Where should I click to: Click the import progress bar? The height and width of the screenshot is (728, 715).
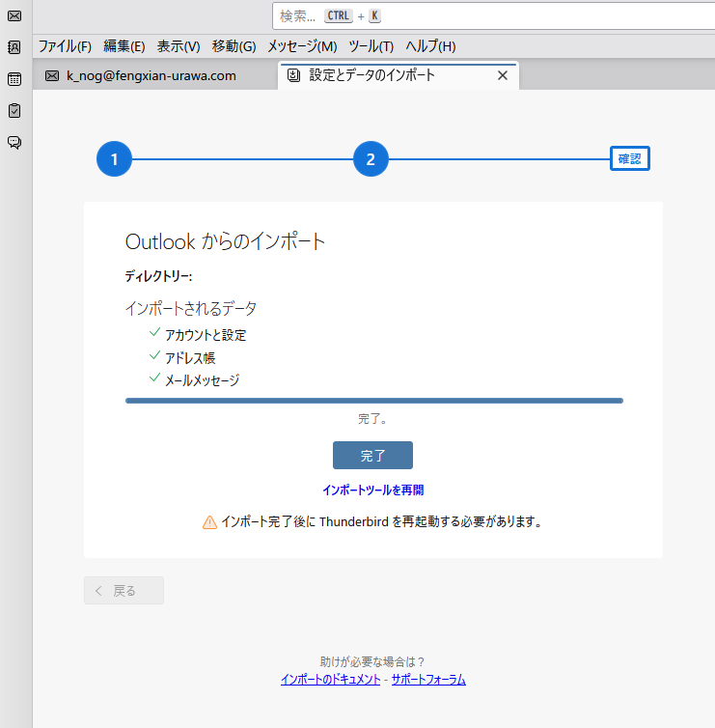click(x=373, y=400)
